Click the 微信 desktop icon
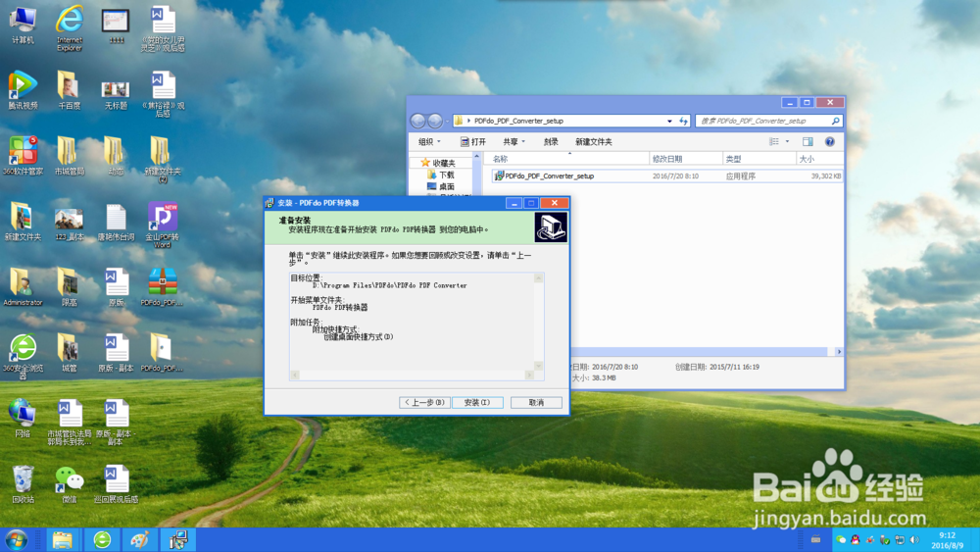The height and width of the screenshot is (552, 980). tap(70, 484)
